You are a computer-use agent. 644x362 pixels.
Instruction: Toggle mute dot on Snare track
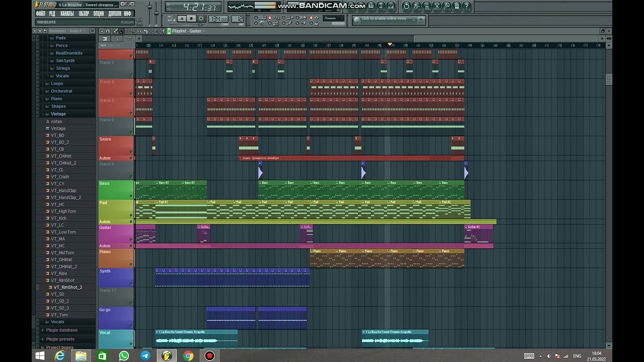[x=131, y=152]
